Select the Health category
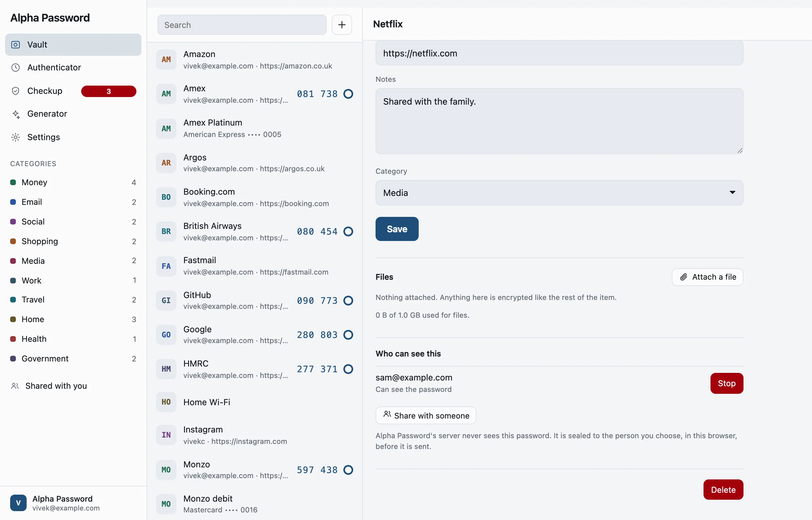 73,339
